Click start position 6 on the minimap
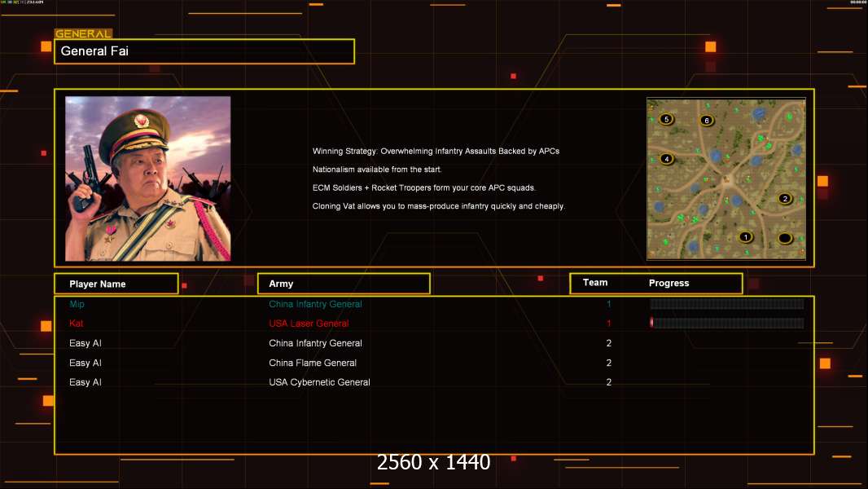Screen dimensions: 868x489 [706, 120]
